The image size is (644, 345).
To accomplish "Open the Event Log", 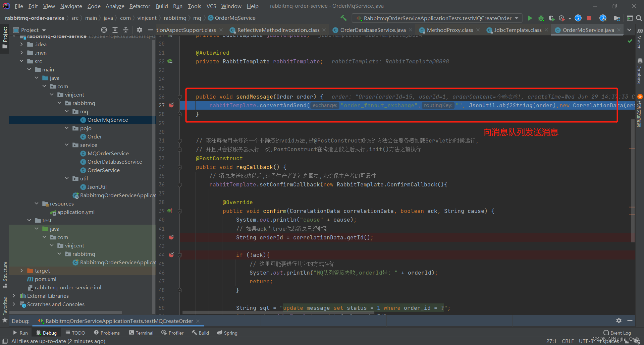I will [617, 333].
